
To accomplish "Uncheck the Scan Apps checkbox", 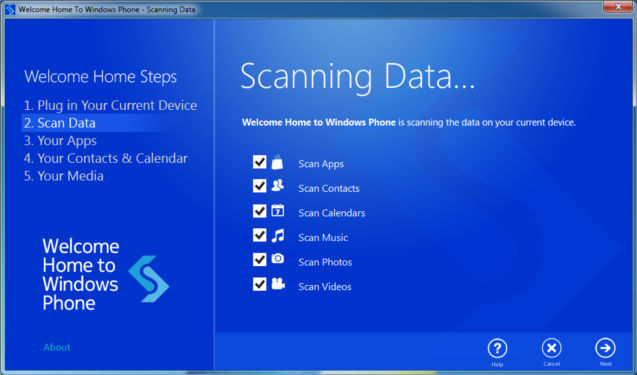I will [259, 162].
